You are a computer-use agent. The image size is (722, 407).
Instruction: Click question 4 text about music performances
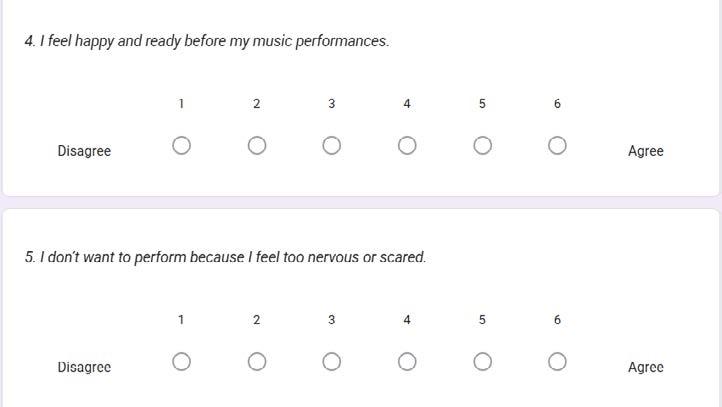[x=206, y=41]
